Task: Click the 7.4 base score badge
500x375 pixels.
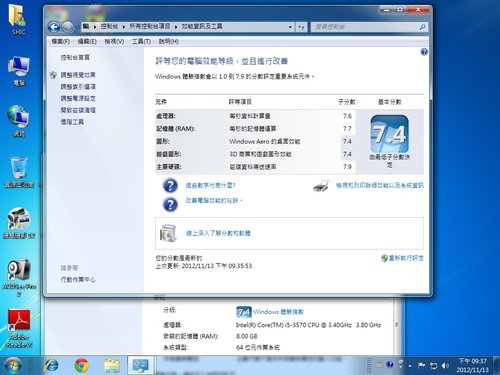Action: (x=389, y=134)
